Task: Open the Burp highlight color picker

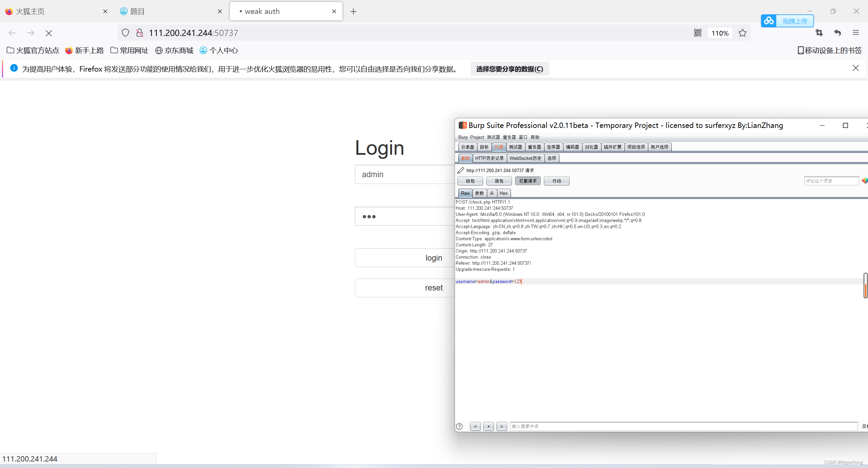Action: coord(864,181)
